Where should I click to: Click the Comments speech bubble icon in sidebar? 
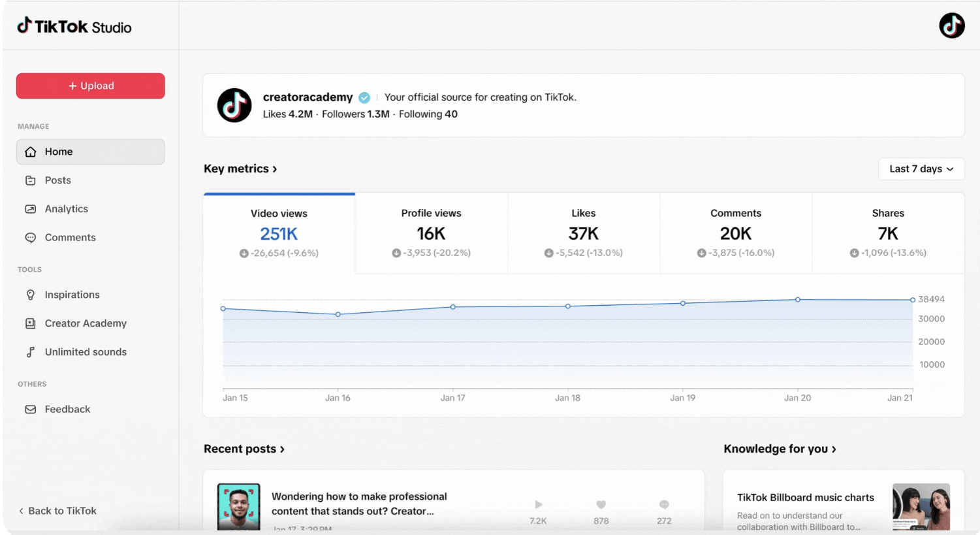[31, 238]
